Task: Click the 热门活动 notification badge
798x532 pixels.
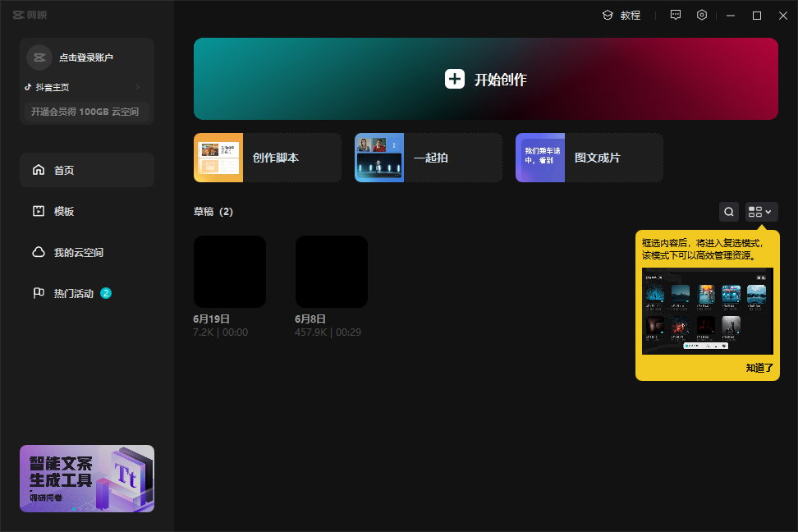Action: (x=106, y=293)
